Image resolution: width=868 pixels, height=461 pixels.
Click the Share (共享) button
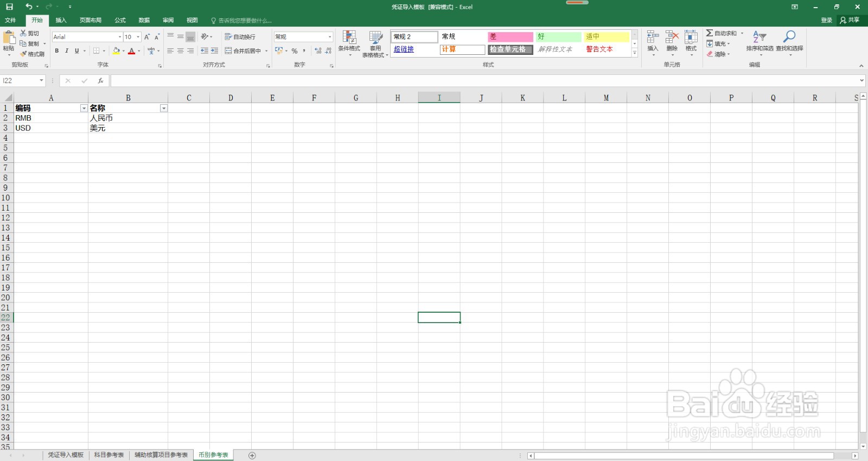(850, 20)
